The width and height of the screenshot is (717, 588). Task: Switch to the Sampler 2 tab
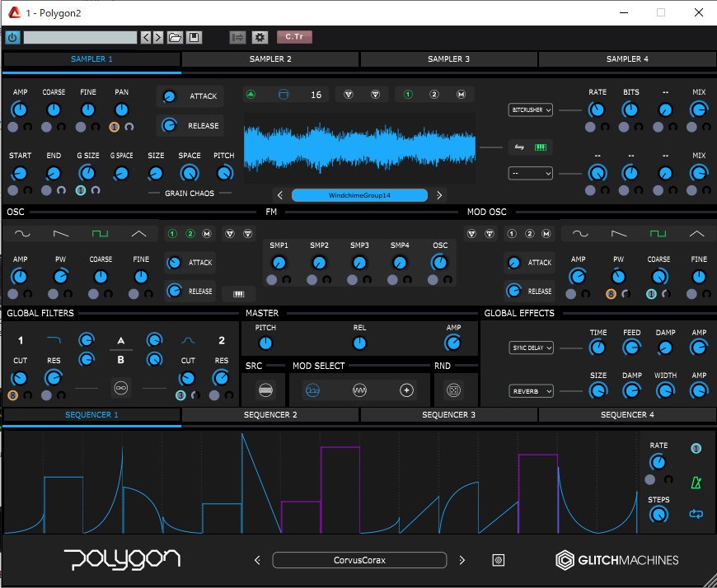[270, 59]
